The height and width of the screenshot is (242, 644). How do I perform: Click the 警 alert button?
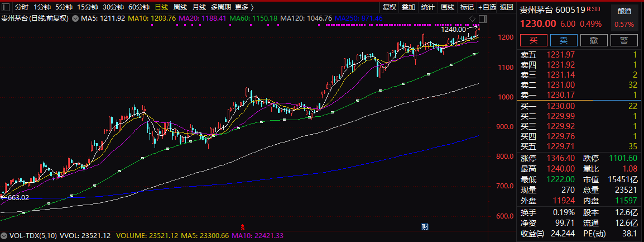click(x=624, y=40)
